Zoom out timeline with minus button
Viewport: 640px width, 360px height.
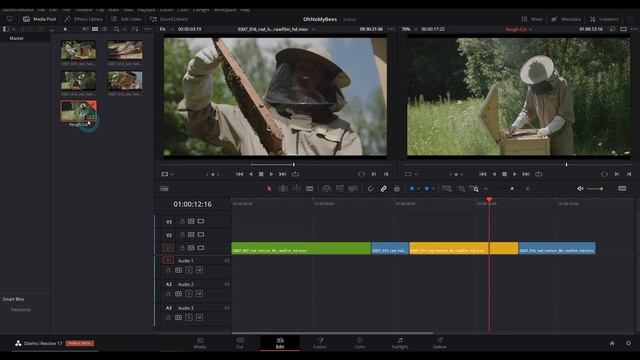486,189
